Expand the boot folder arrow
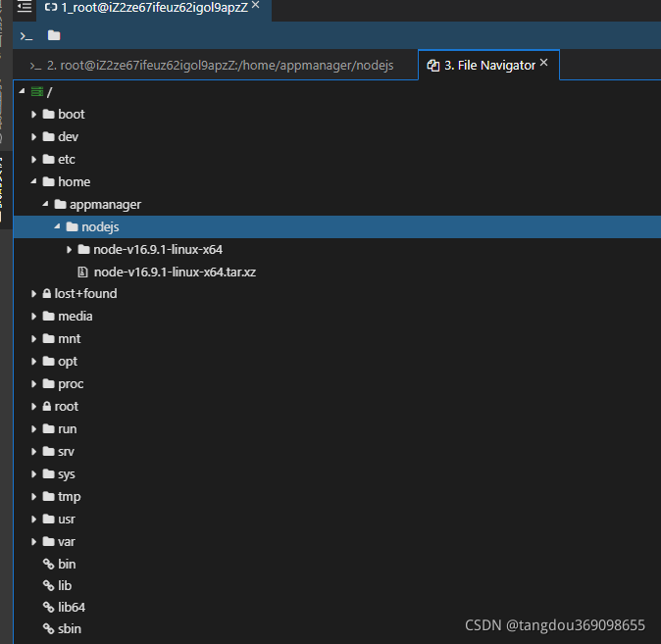661x644 pixels. tap(33, 115)
